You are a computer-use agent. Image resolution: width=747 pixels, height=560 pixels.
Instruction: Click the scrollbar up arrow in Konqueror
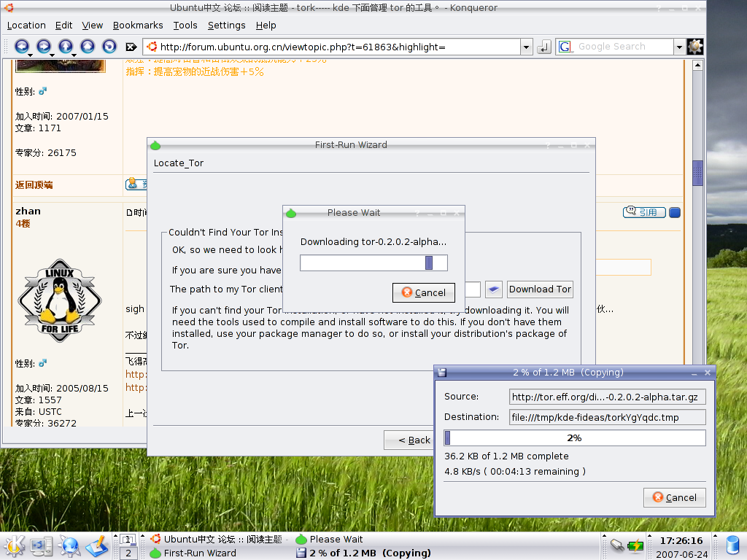point(697,65)
